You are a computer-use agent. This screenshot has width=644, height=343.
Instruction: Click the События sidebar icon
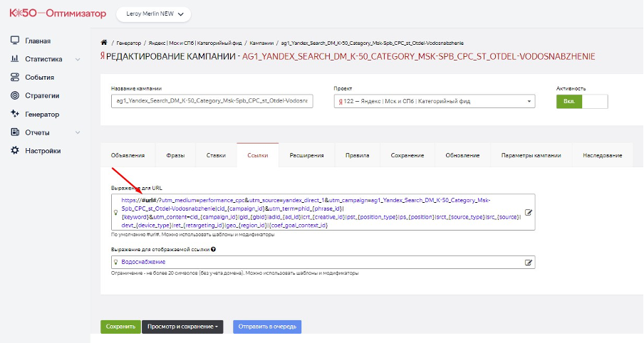pos(15,77)
